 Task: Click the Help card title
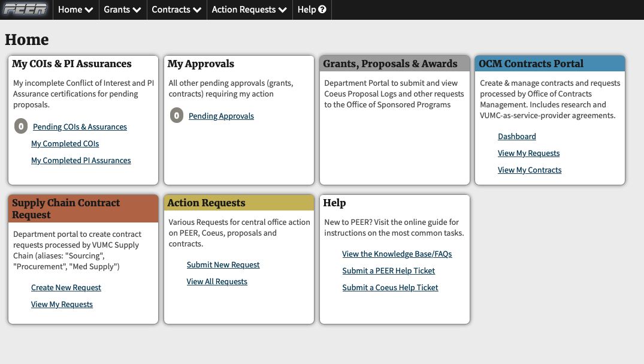point(334,203)
